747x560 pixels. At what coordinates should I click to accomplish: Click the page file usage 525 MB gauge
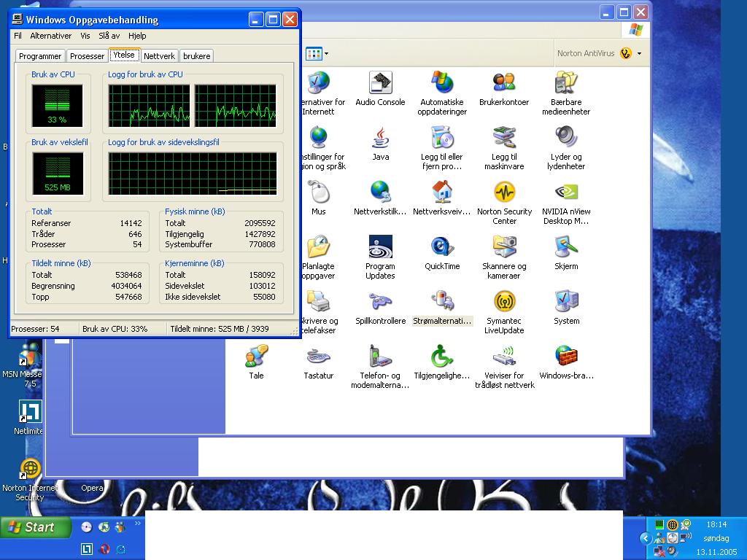pos(58,174)
